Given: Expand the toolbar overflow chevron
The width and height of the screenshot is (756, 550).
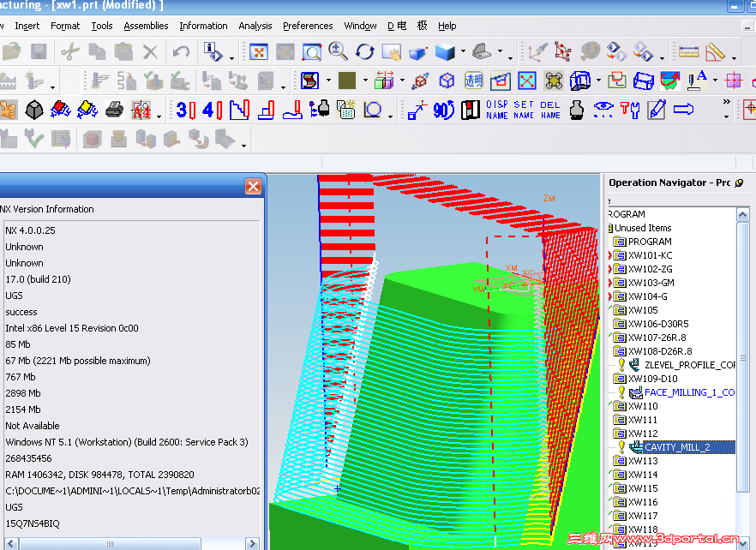Looking at the screenshot, I should [727, 102].
